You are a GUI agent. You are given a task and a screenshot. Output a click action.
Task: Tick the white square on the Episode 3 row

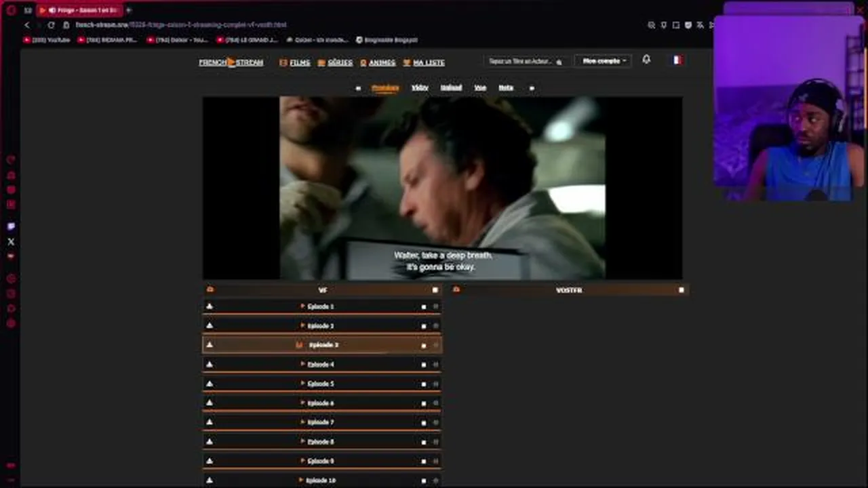point(424,346)
